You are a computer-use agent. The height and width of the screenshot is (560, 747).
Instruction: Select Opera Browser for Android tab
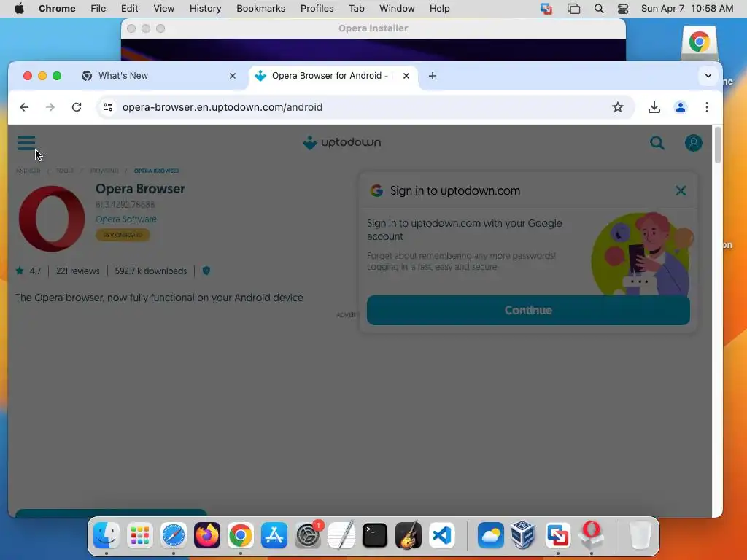[333, 76]
